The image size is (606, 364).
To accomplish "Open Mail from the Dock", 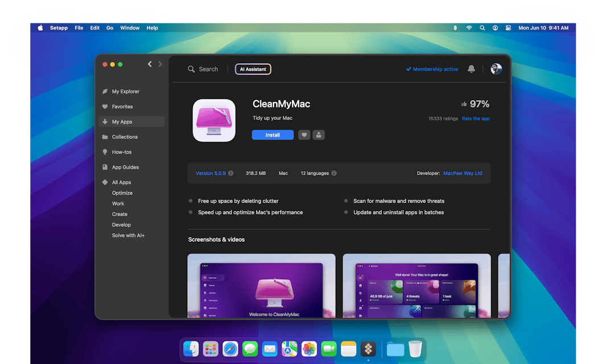I will click(270, 349).
